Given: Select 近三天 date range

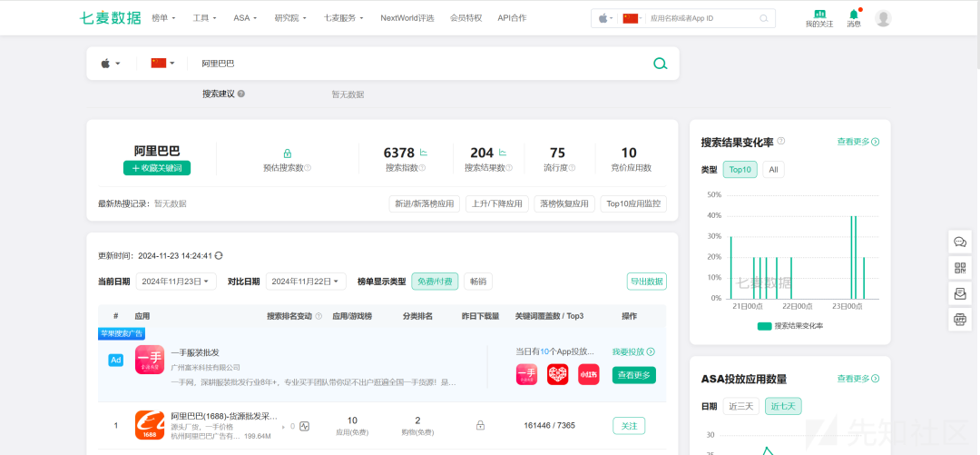Looking at the screenshot, I should tap(741, 406).
